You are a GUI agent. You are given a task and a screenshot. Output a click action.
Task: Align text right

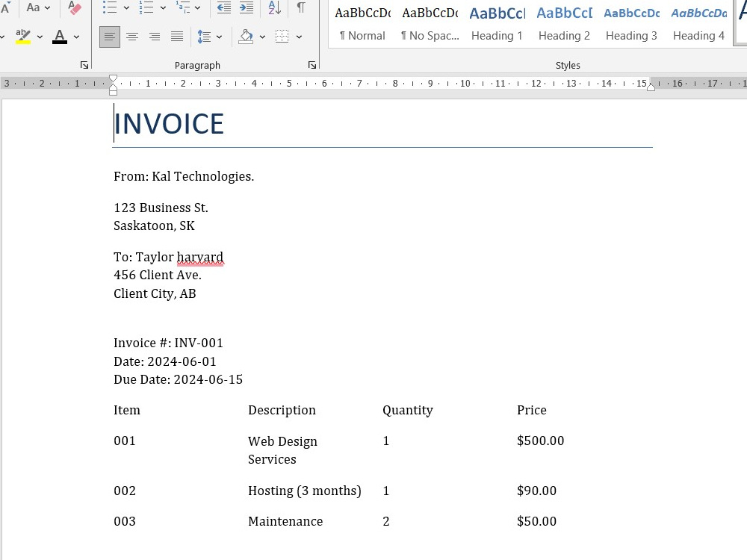point(155,37)
